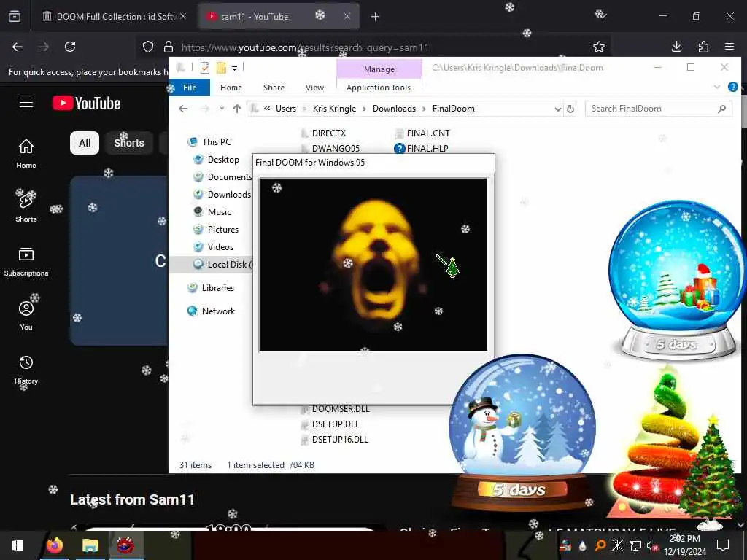747x560 pixels.
Task: Select Kris Kringle in the breadcrumb
Action: click(334, 109)
